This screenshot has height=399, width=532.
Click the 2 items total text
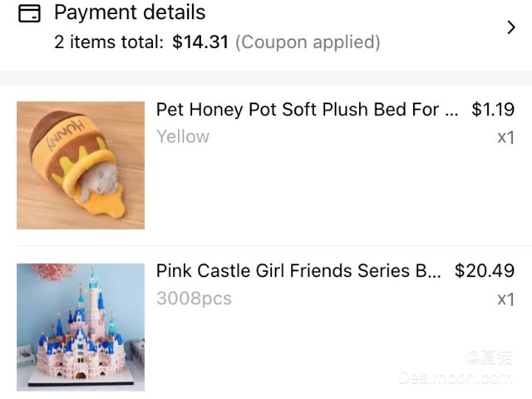109,42
